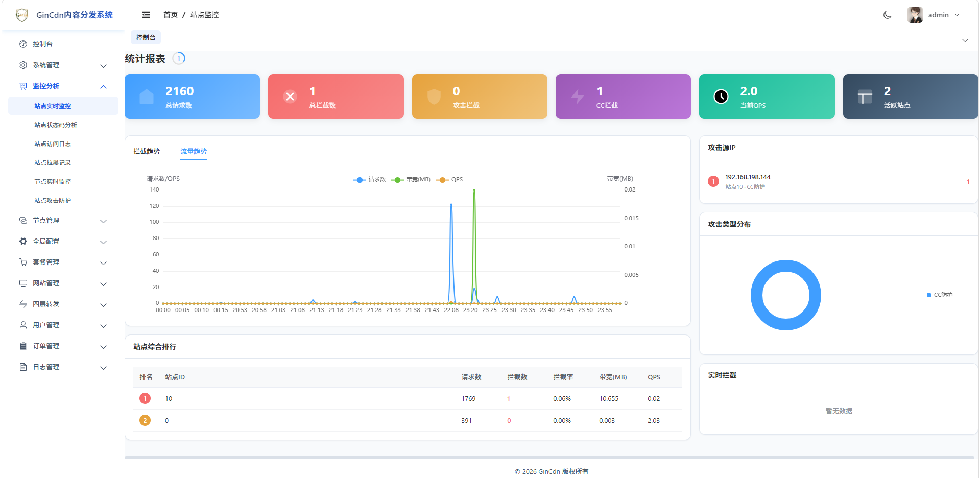Click the 当前QPS clock icon

point(721,96)
